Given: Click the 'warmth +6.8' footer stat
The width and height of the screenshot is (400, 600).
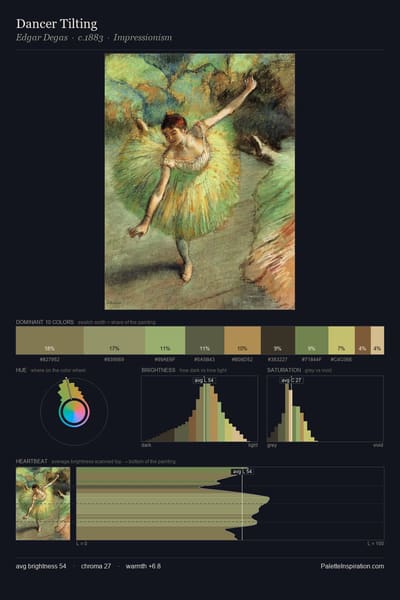Looking at the screenshot, I should (x=143, y=566).
